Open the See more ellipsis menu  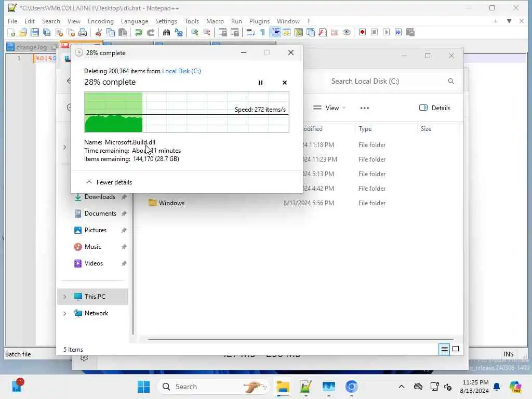[x=364, y=108]
